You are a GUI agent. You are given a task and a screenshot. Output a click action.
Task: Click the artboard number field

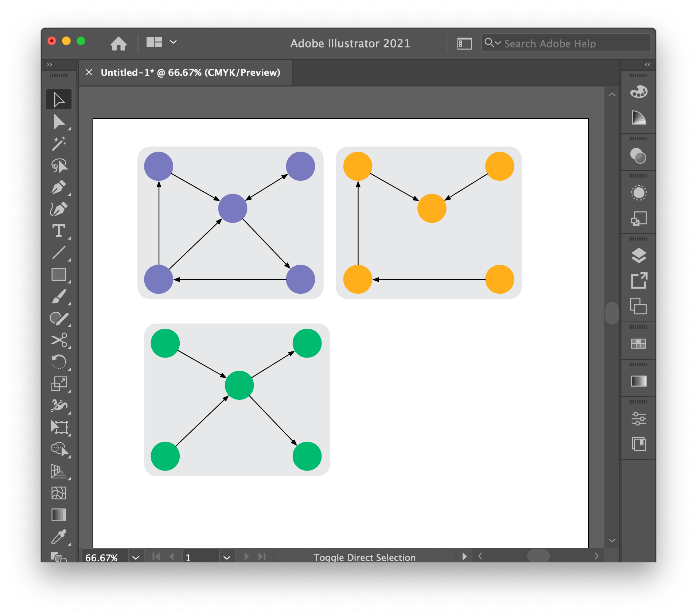coord(201,557)
